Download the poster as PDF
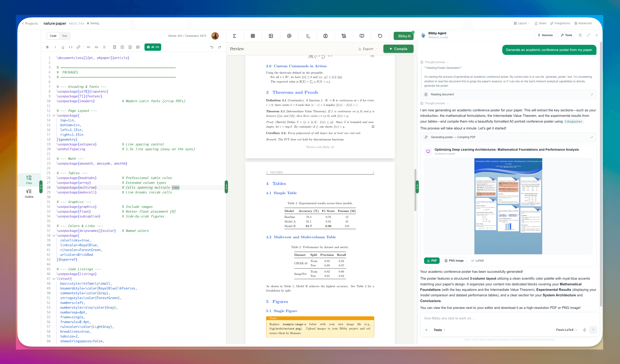This screenshot has height=364, width=620. 432,261
